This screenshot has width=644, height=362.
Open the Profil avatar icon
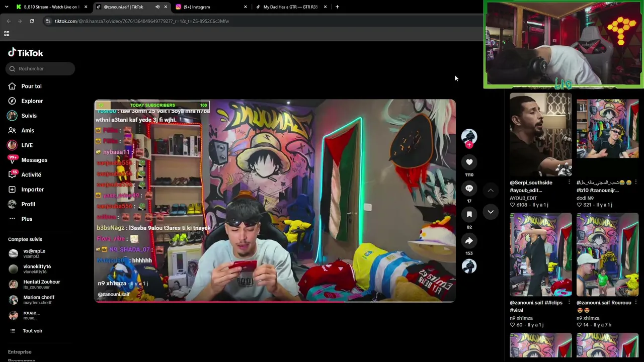click(12, 204)
